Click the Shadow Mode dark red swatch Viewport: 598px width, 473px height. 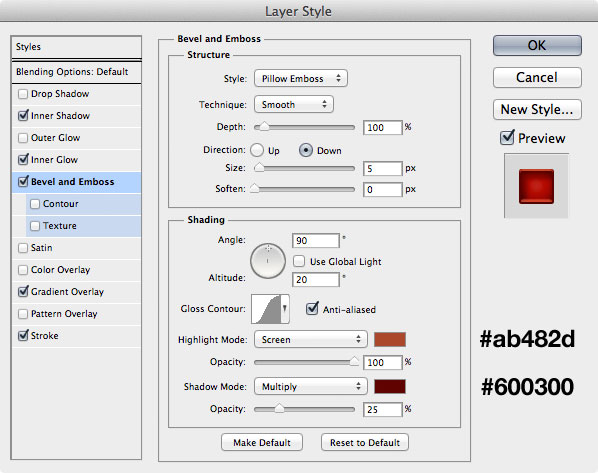(x=389, y=386)
